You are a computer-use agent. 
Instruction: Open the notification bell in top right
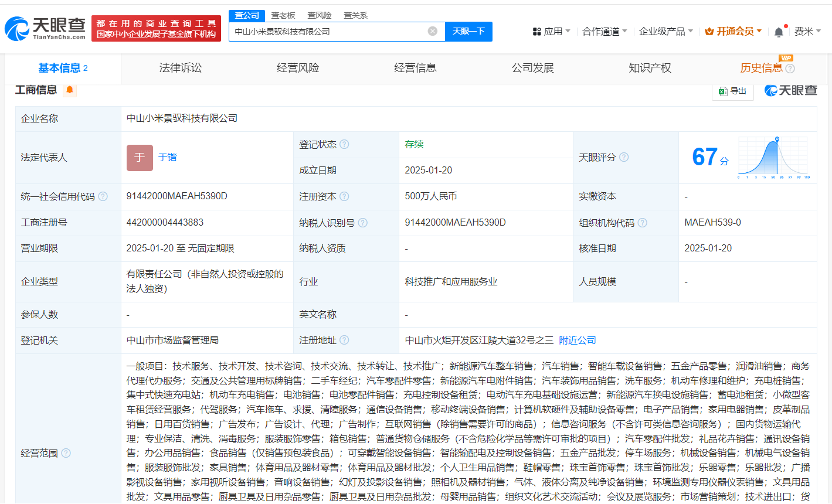[x=778, y=31]
